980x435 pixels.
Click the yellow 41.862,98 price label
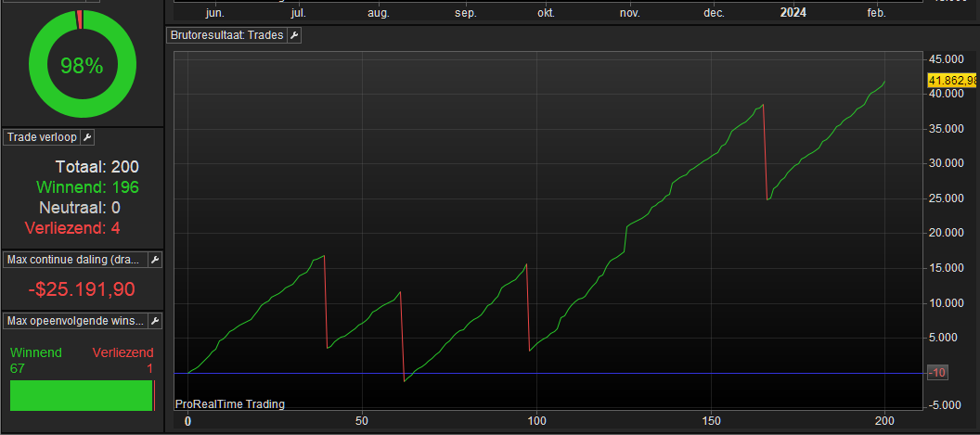click(x=952, y=80)
